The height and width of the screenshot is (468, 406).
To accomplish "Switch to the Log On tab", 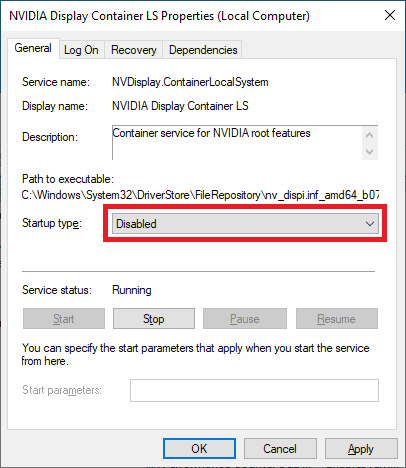I will pyautogui.click(x=82, y=50).
